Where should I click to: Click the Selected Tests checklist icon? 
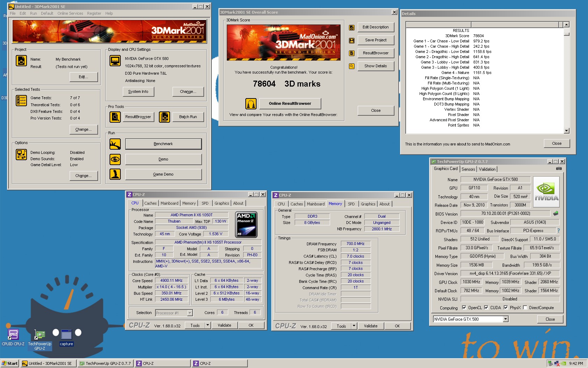pos(21,101)
